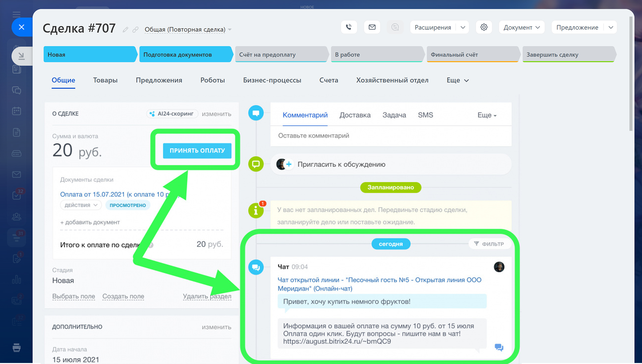Select the Задача tab in timeline
The width and height of the screenshot is (642, 364).
click(x=394, y=115)
